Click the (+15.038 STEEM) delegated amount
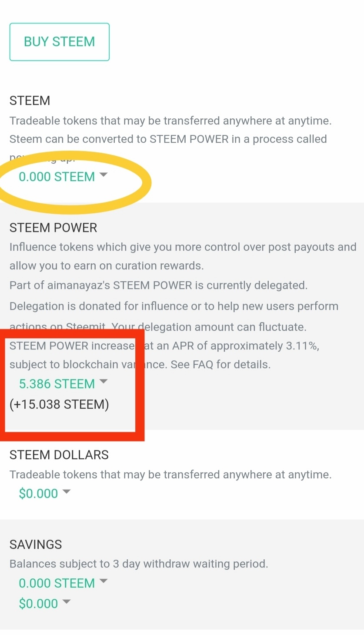 59,404
